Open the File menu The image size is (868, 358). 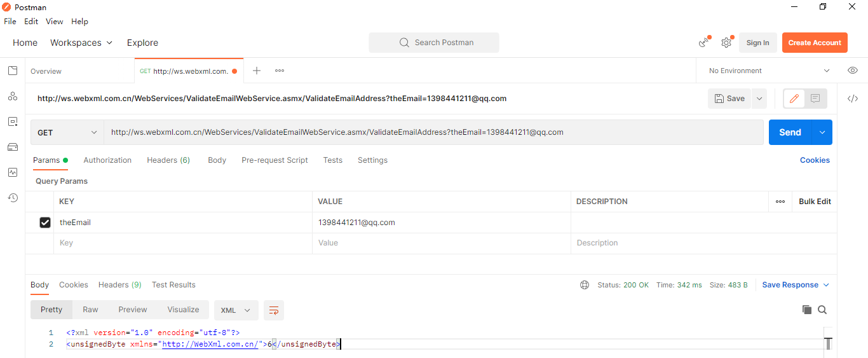tap(10, 22)
